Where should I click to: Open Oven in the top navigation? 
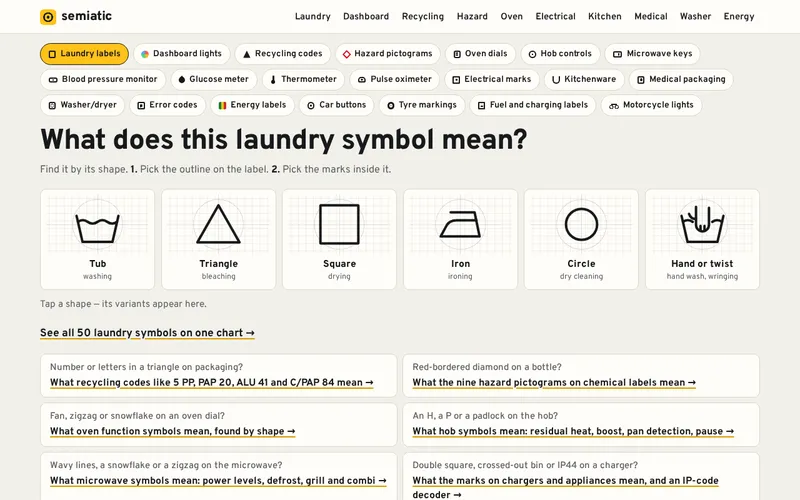511,16
